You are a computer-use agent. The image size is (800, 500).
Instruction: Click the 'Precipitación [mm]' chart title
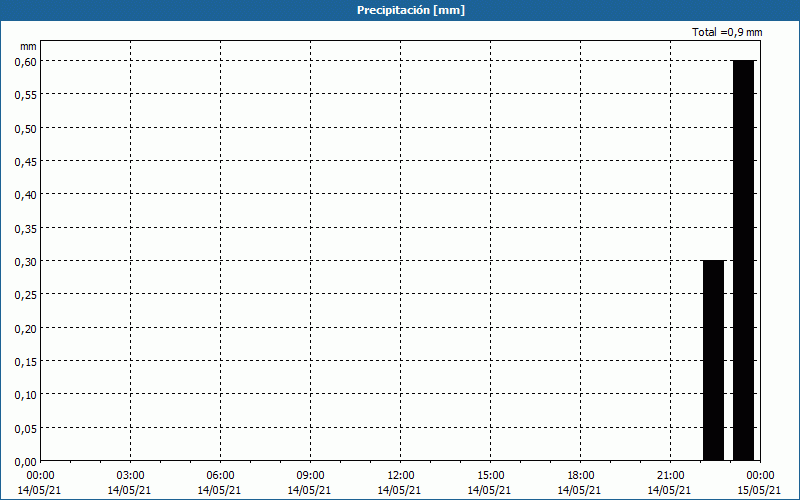[x=411, y=10]
